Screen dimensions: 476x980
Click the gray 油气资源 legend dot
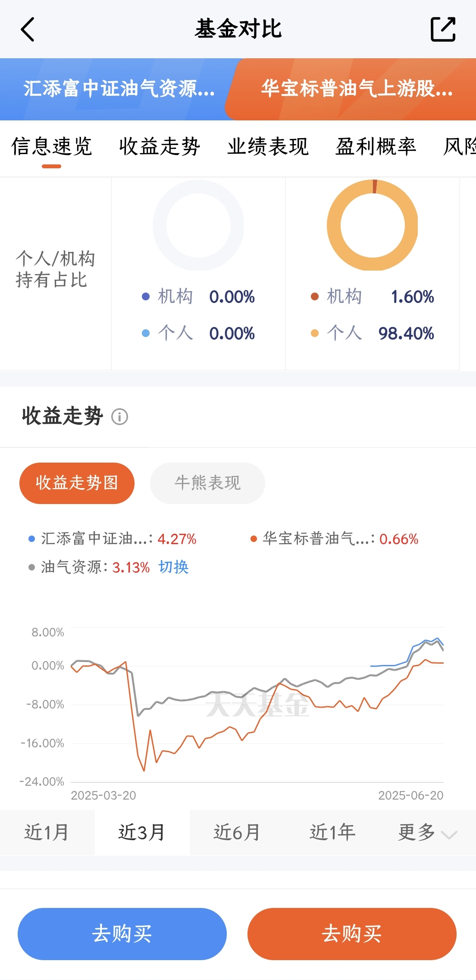point(31,567)
